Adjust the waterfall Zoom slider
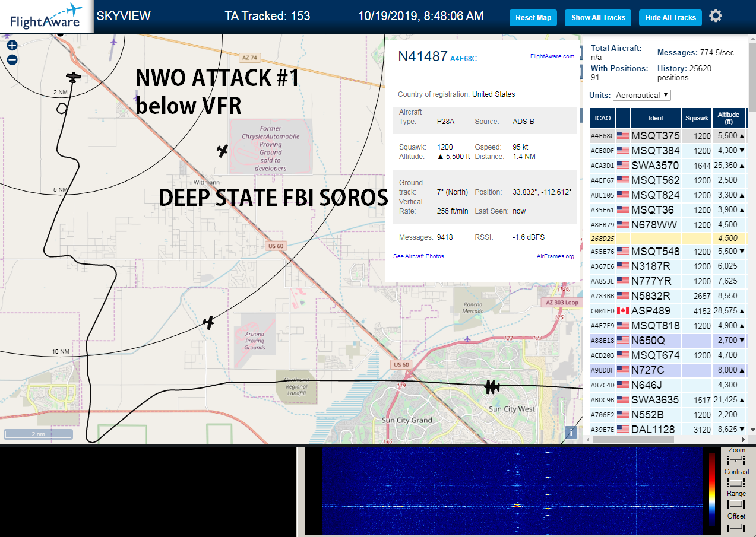The width and height of the screenshot is (756, 537). pyautogui.click(x=736, y=460)
